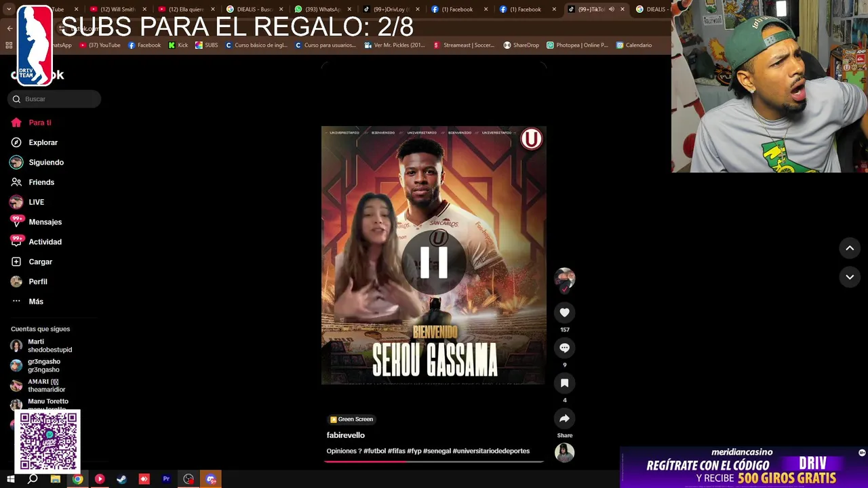Open Windows Start menu
This screenshot has height=488, width=868.
11,479
